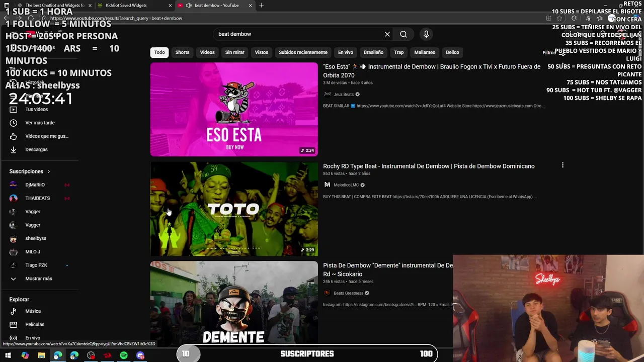This screenshot has height=362, width=644.
Task: Start voice search with the microphone icon
Action: [426, 34]
